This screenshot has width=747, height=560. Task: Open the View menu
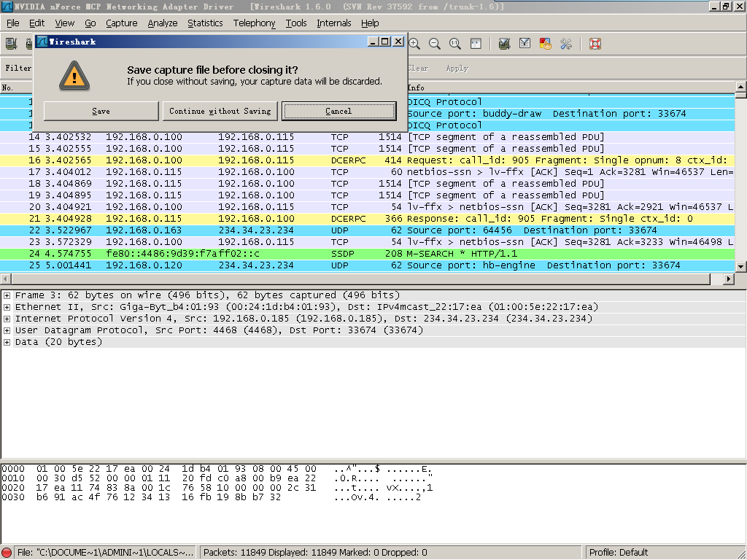(64, 23)
